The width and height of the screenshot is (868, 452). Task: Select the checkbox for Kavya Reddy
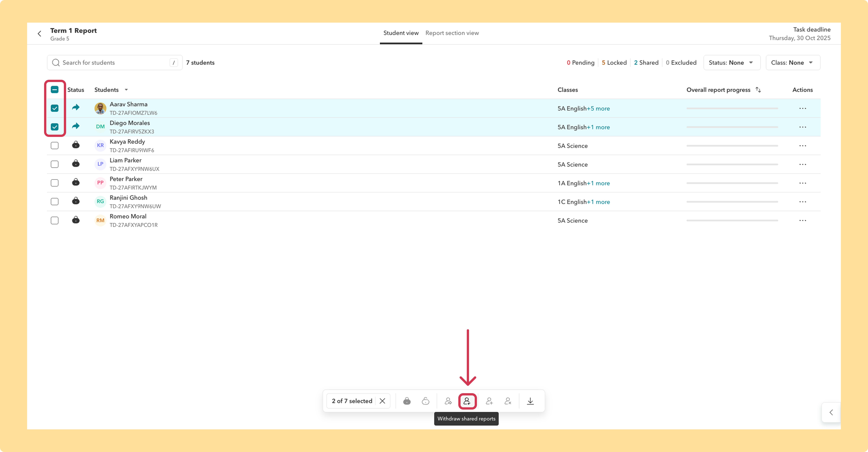point(55,145)
